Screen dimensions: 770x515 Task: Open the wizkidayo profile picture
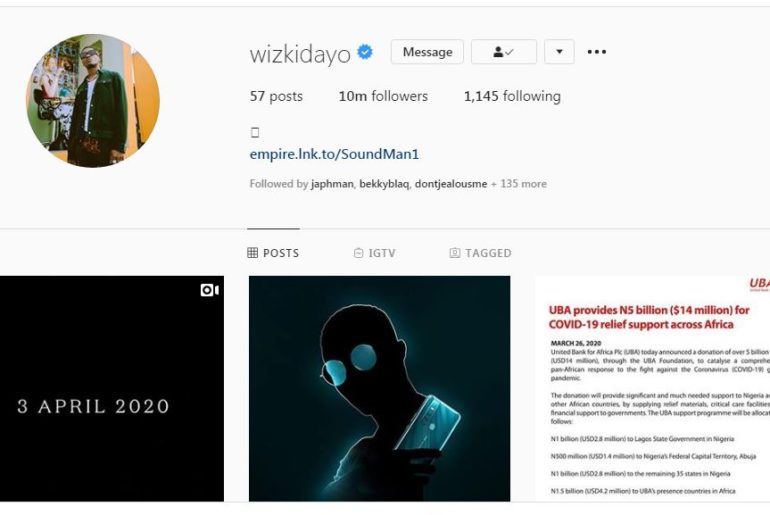pyautogui.click(x=93, y=101)
